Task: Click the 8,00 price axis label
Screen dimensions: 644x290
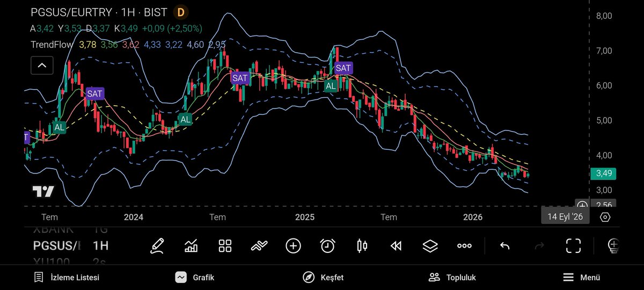Action: 604,16
